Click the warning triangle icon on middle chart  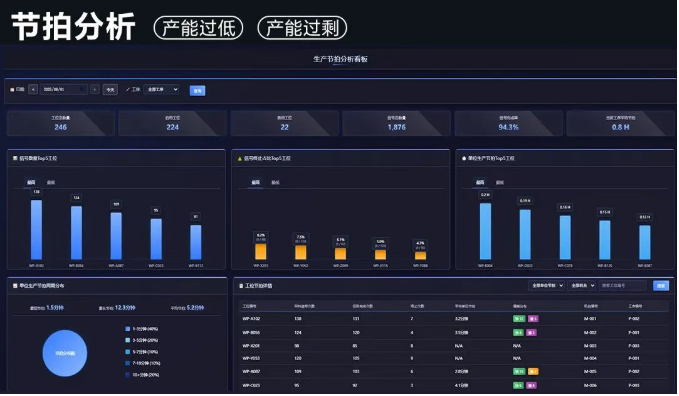click(x=239, y=159)
